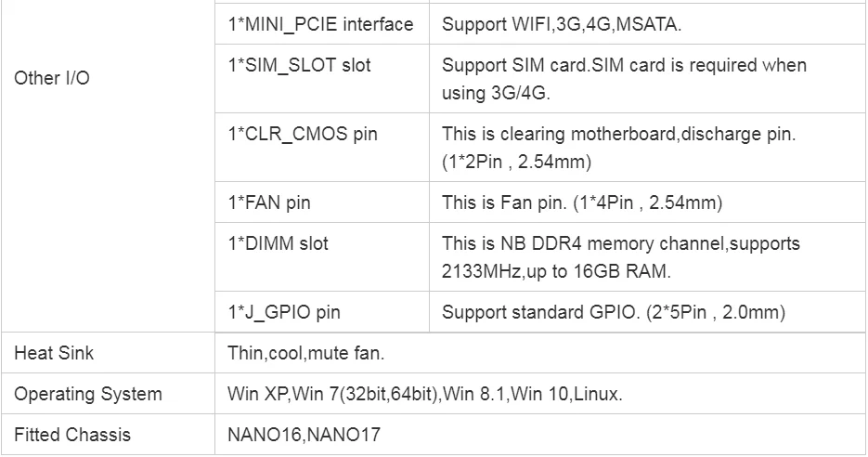The width and height of the screenshot is (868, 457).
Task: Click the Other I/O row header
Action: [52, 78]
